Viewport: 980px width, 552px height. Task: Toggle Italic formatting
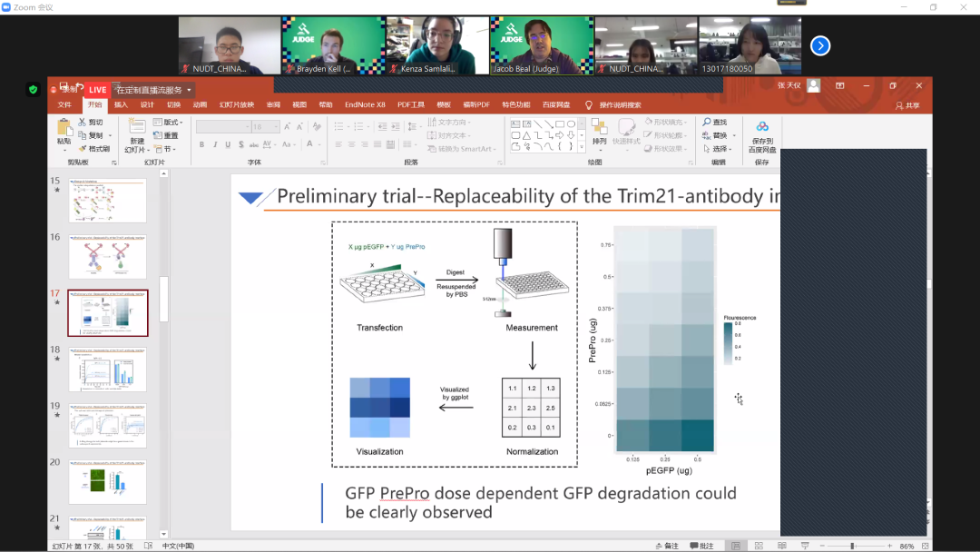[x=215, y=144]
